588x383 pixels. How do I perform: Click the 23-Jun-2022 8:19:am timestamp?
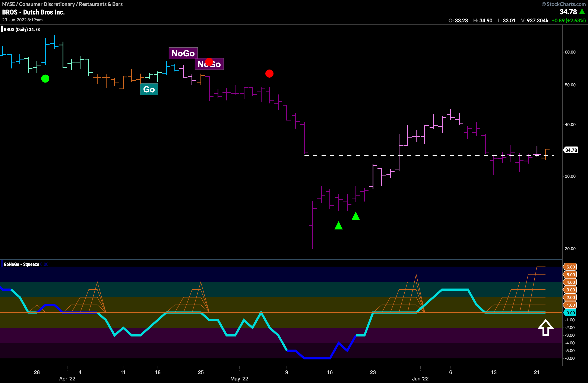coord(22,20)
